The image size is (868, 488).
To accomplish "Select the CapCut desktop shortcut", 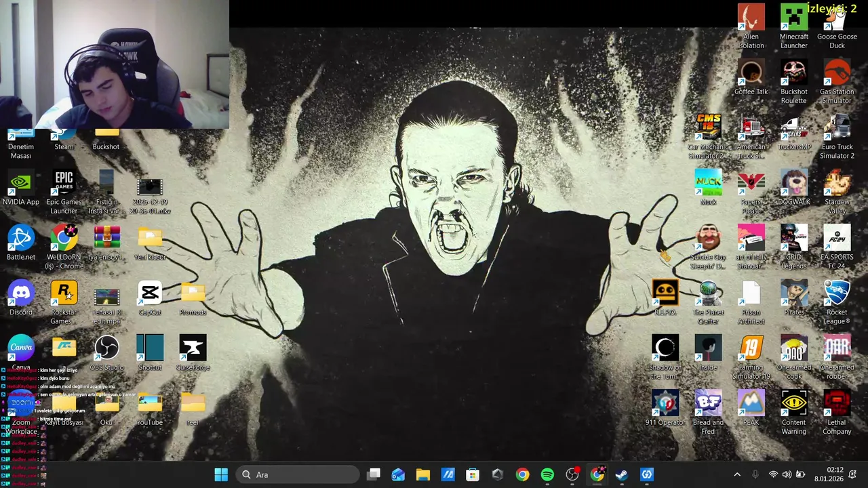I will click(150, 298).
